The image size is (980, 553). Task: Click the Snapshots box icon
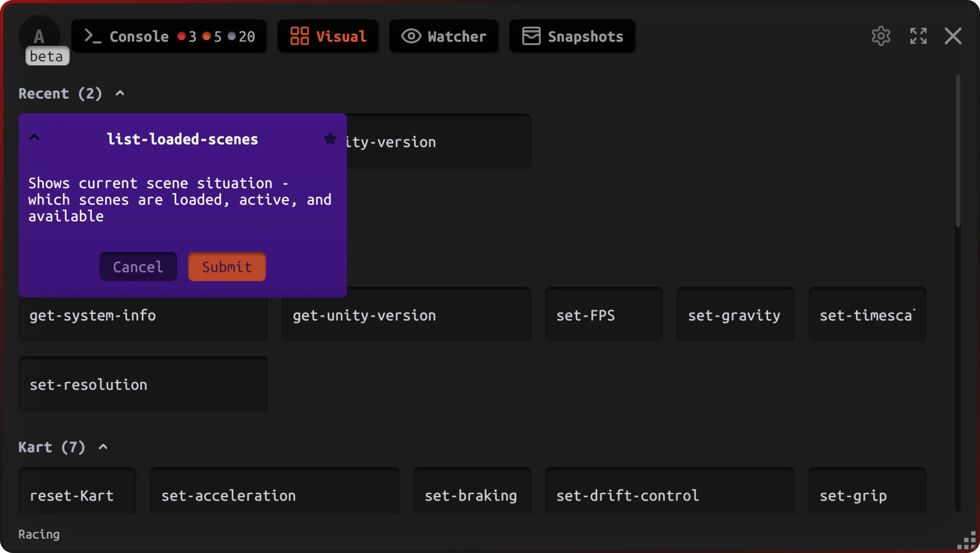(x=531, y=36)
